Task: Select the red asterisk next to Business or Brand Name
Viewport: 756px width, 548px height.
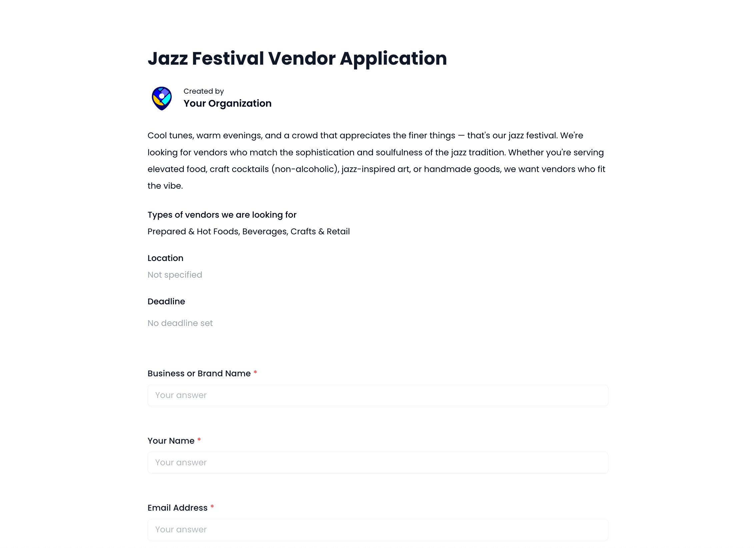Action: 255,373
